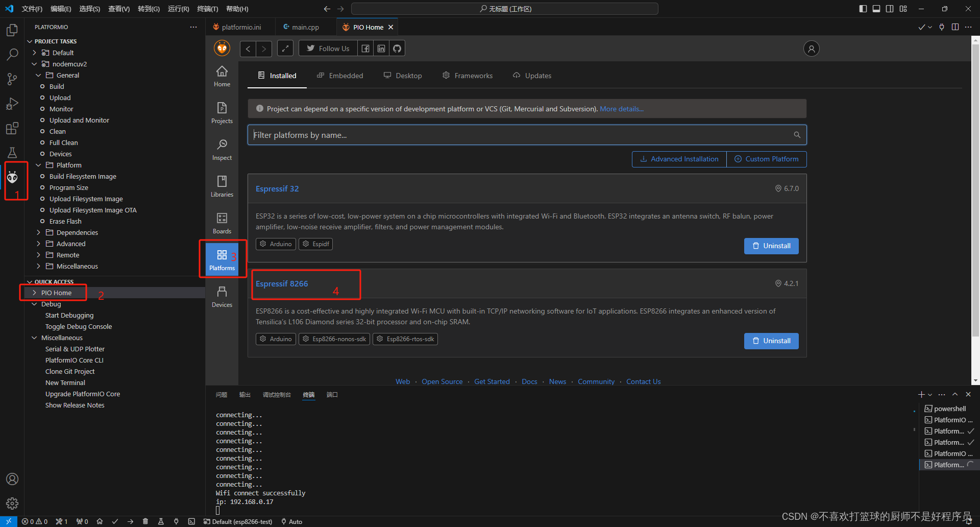Collapse the Platform tasks folder
This screenshot has height=527, width=980.
pos(38,165)
